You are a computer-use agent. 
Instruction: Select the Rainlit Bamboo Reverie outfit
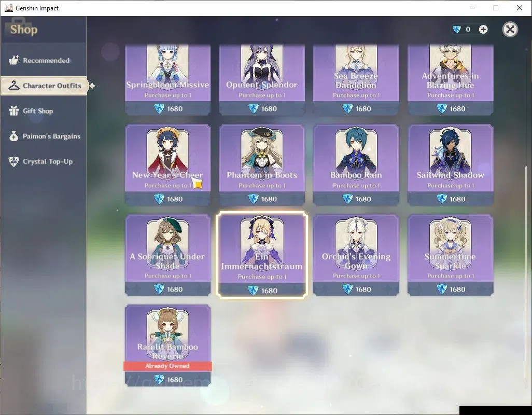[167, 345]
